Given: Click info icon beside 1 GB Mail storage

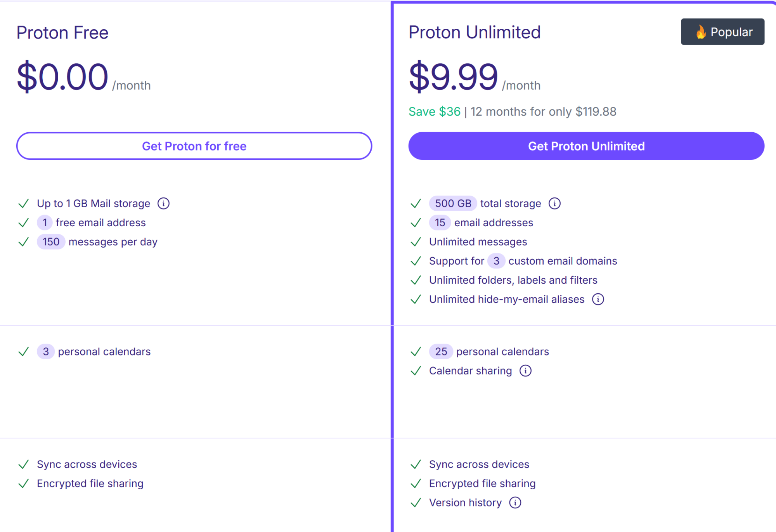Looking at the screenshot, I should click(163, 203).
